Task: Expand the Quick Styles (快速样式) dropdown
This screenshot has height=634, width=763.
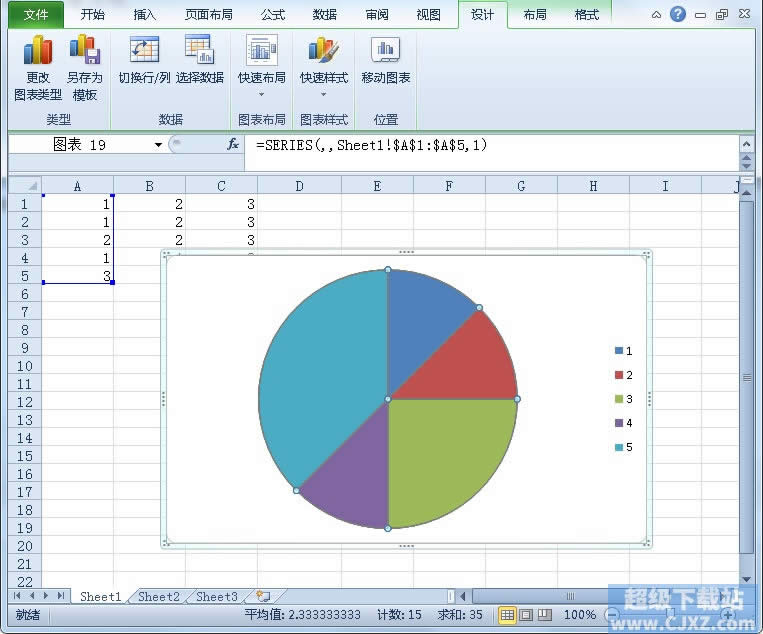Action: pos(323,95)
